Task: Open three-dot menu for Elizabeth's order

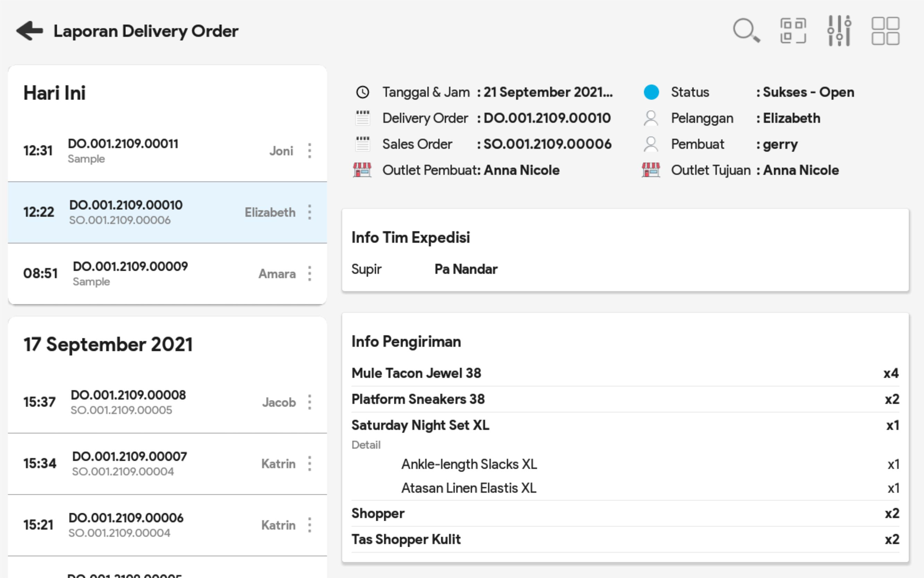Action: [309, 212]
